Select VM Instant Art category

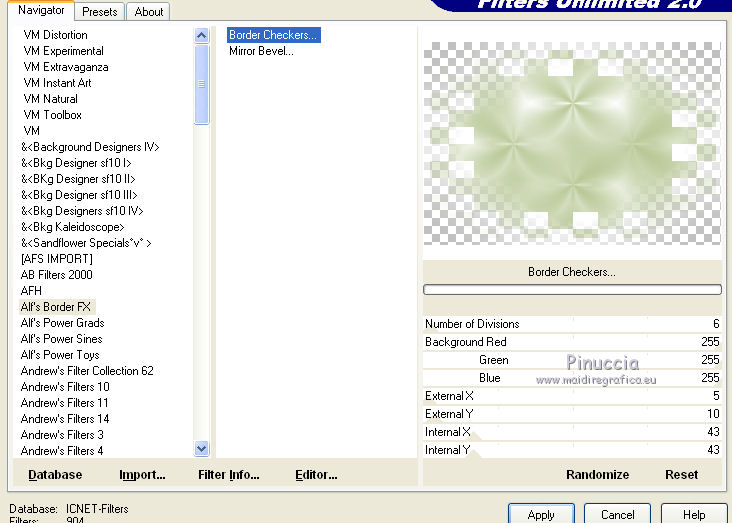click(x=57, y=83)
